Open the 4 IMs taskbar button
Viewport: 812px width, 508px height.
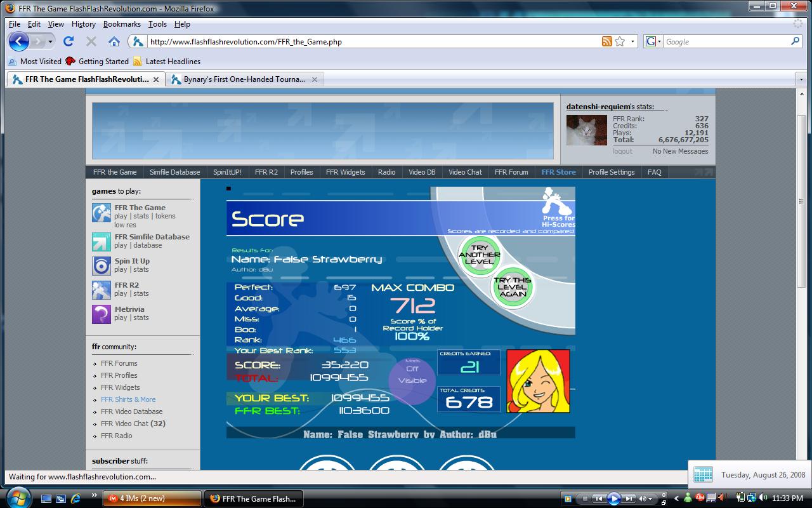[x=152, y=498]
